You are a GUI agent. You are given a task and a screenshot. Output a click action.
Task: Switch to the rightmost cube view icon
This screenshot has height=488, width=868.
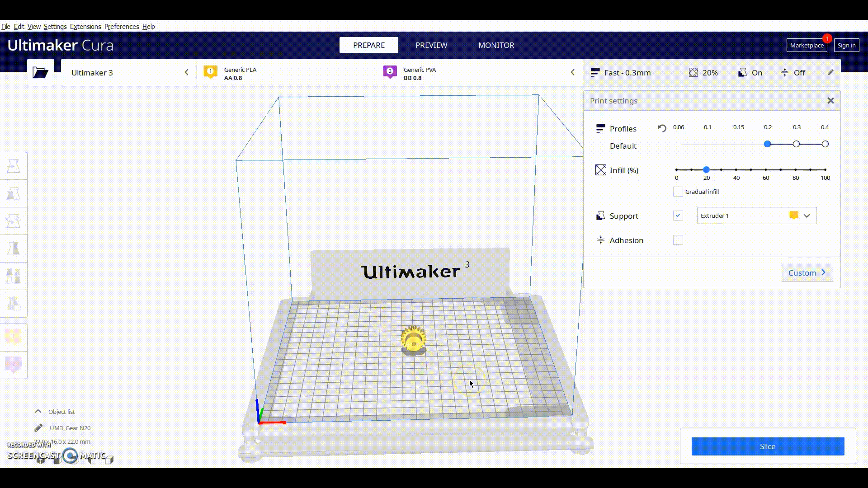pyautogui.click(x=109, y=460)
